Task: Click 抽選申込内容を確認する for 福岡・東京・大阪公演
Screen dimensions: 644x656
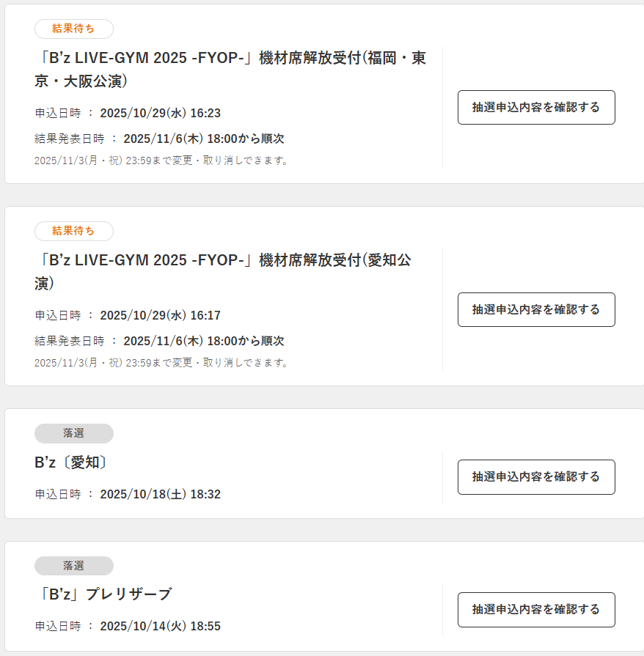Action: (536, 108)
